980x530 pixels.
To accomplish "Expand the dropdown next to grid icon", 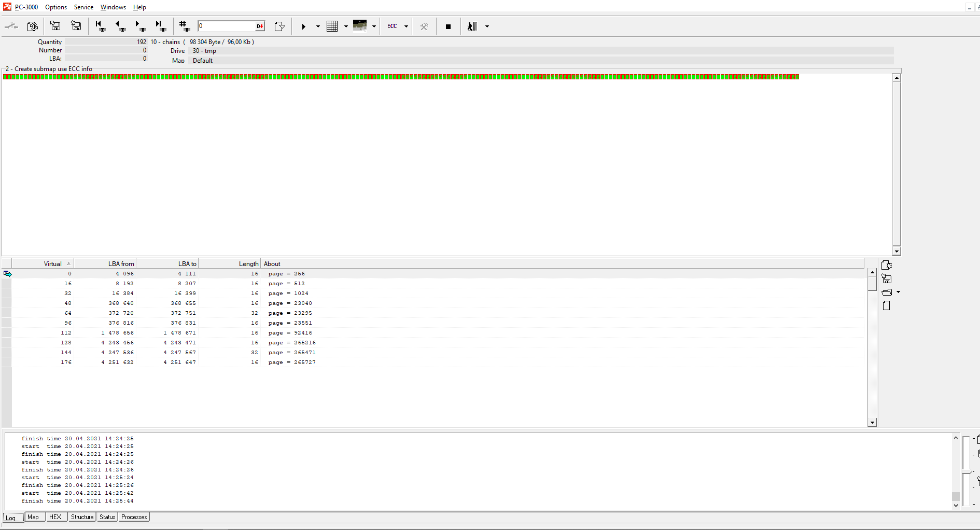I will 346,26.
